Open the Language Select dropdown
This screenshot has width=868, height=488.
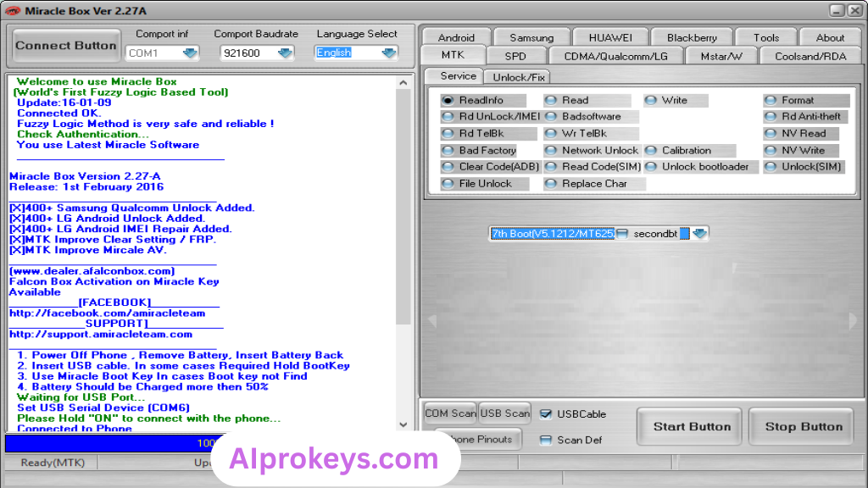[389, 53]
